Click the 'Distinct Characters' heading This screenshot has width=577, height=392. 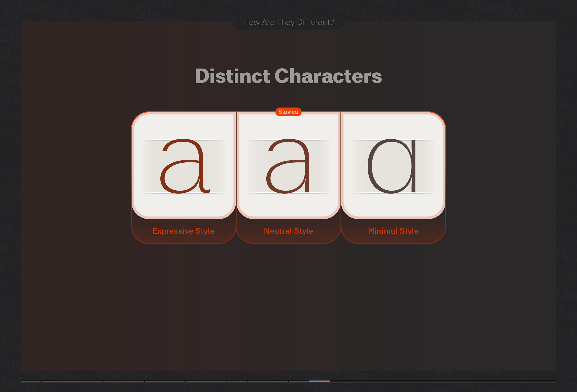288,76
